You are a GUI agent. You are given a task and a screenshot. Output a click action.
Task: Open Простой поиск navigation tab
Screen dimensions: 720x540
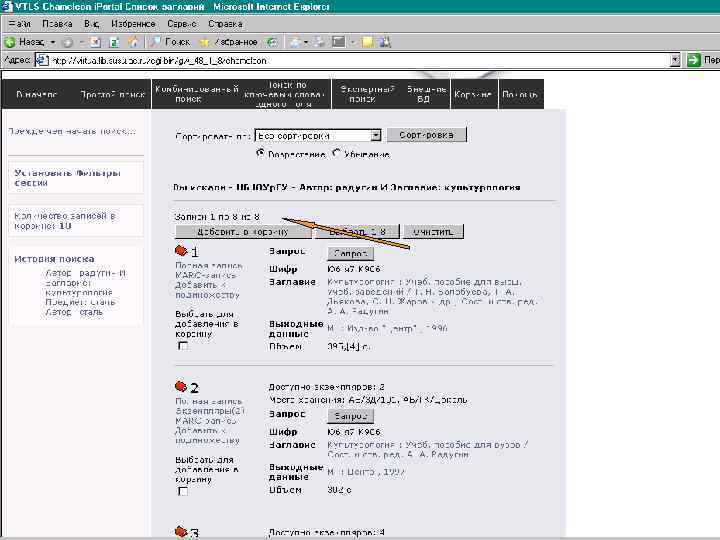112,95
